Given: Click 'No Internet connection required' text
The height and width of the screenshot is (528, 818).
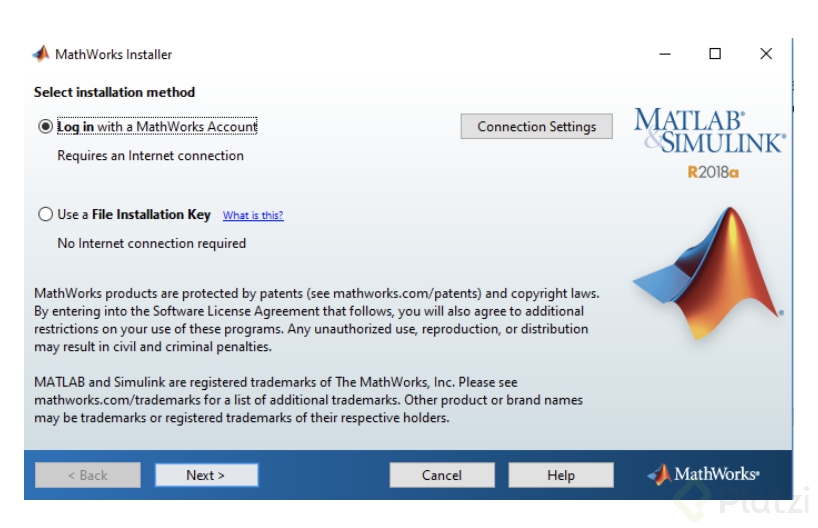Looking at the screenshot, I should pyautogui.click(x=151, y=243).
